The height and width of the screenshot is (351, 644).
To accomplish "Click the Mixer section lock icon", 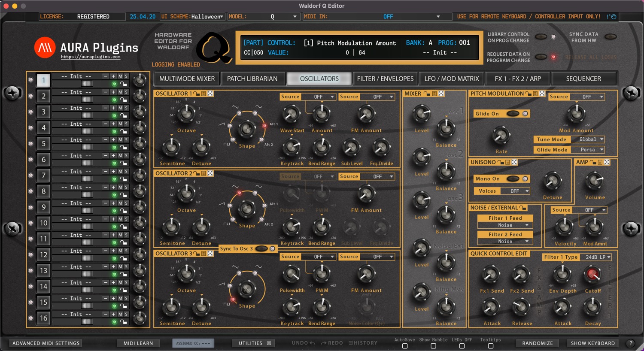I will coord(427,94).
